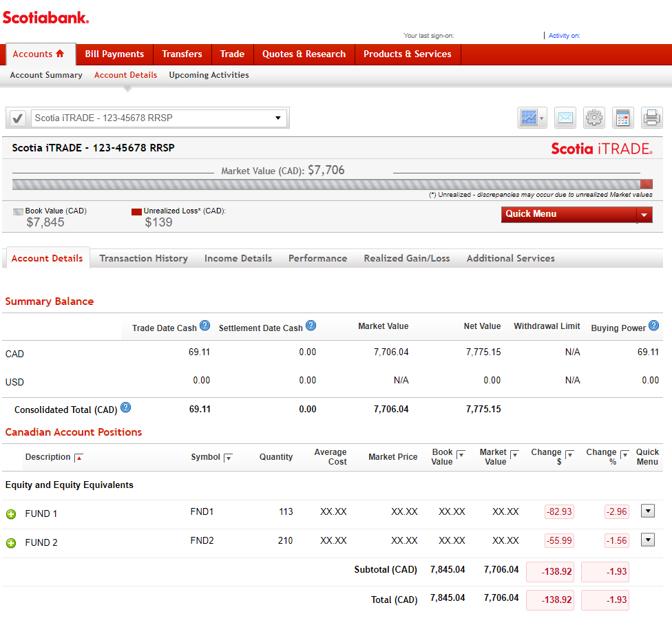
Task: Click the Summary Balance heading
Action: point(50,301)
